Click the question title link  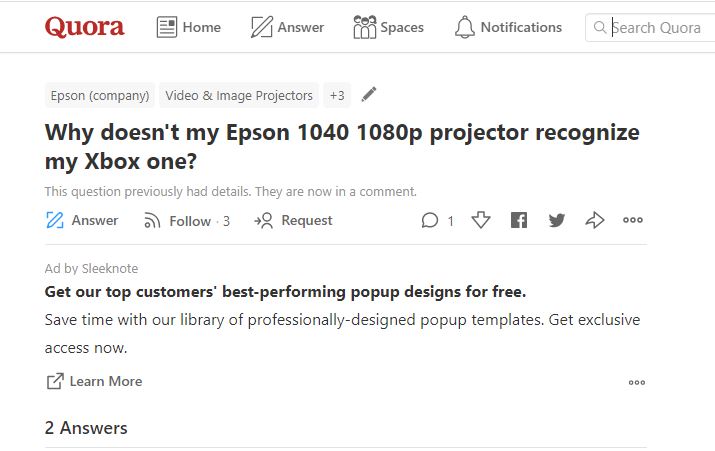pyautogui.click(x=342, y=146)
